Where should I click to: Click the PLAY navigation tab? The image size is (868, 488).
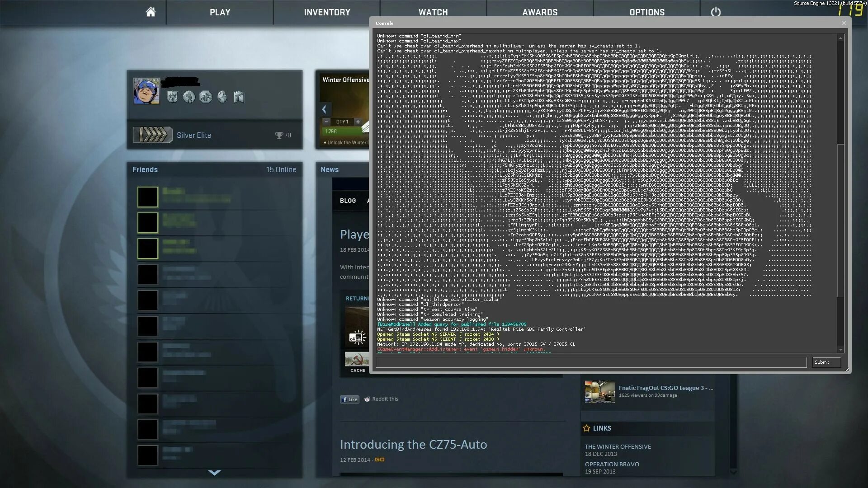[x=220, y=12]
